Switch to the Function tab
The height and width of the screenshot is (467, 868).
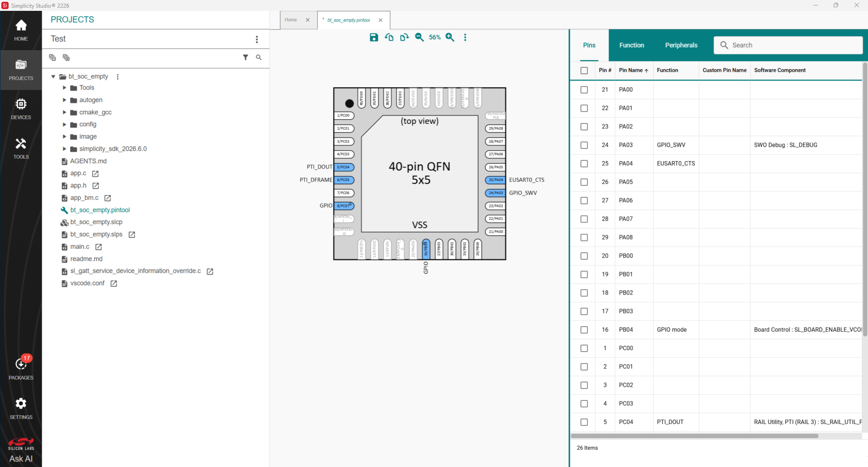[632, 45]
